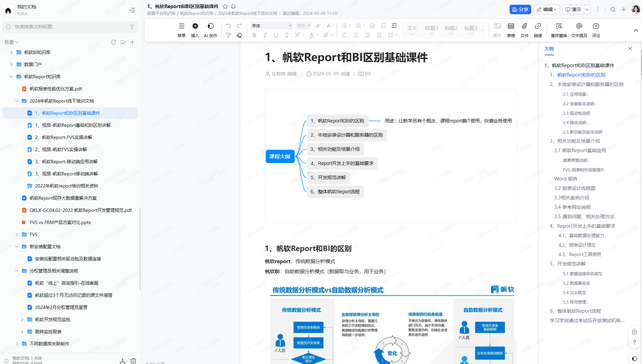Select the 大纲 outline tab
The image size is (642, 364).
click(x=549, y=49)
